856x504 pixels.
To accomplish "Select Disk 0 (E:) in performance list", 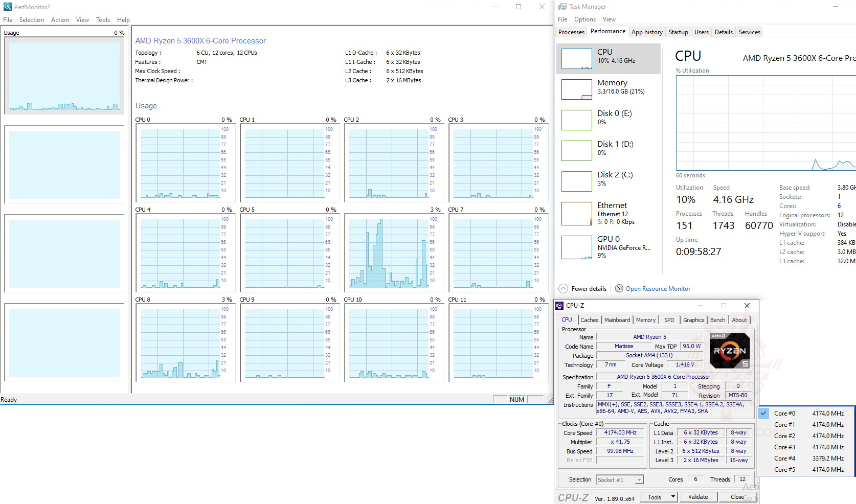I will point(609,120).
